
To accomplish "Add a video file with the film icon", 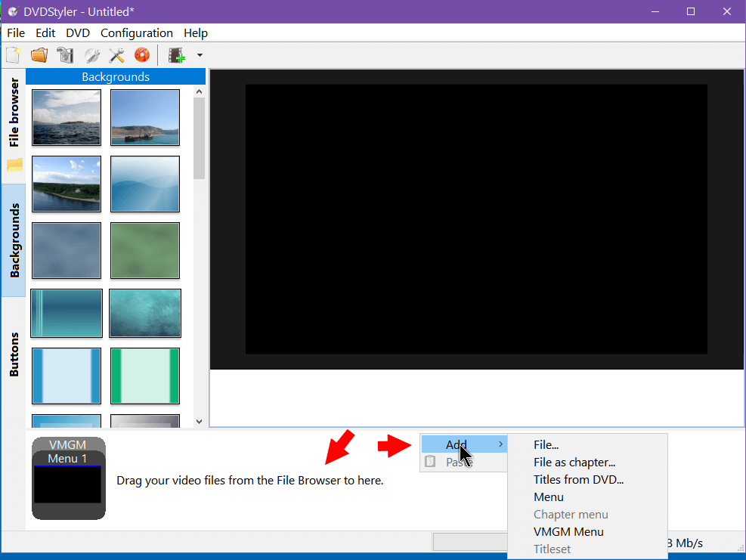I will (x=177, y=55).
